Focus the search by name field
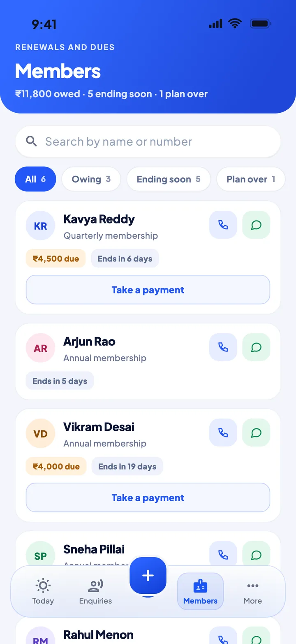 pyautogui.click(x=148, y=142)
